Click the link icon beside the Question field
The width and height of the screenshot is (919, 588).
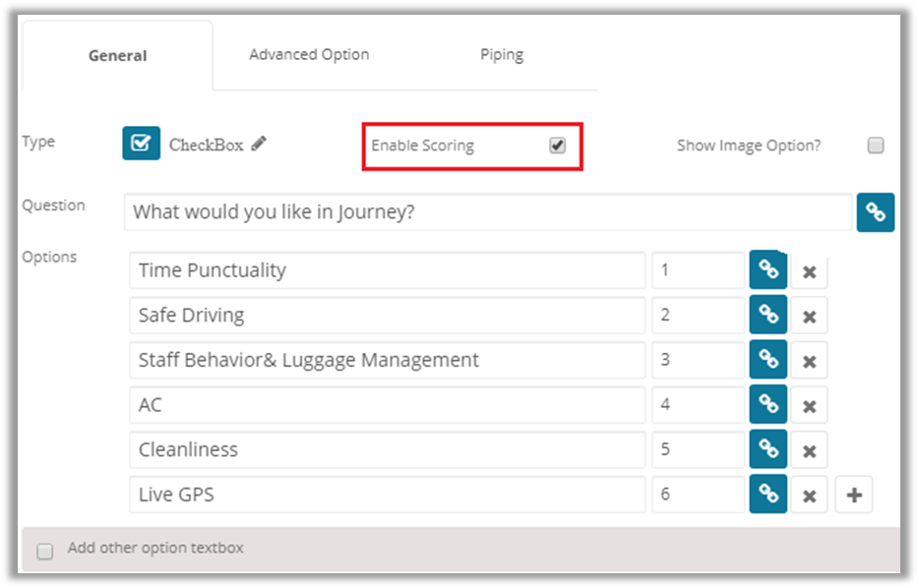pyautogui.click(x=875, y=211)
